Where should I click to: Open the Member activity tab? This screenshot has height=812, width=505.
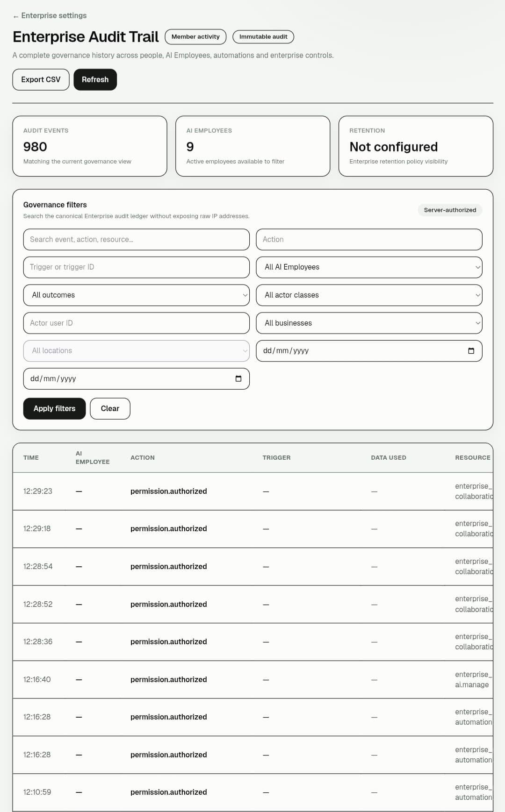[195, 36]
